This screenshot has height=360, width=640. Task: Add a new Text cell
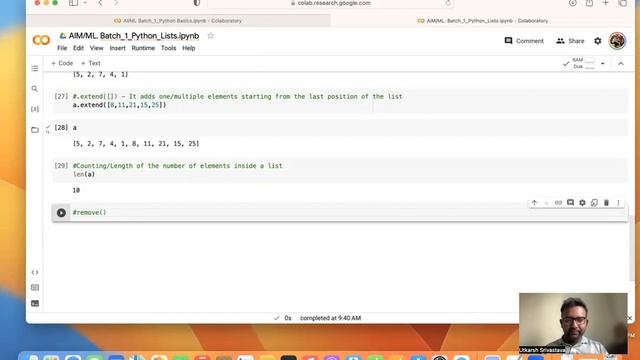point(91,63)
